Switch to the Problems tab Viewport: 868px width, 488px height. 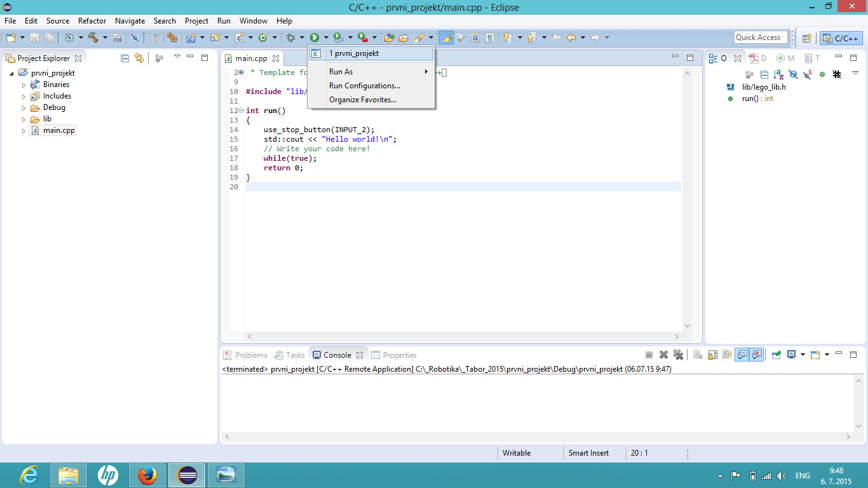coord(250,355)
